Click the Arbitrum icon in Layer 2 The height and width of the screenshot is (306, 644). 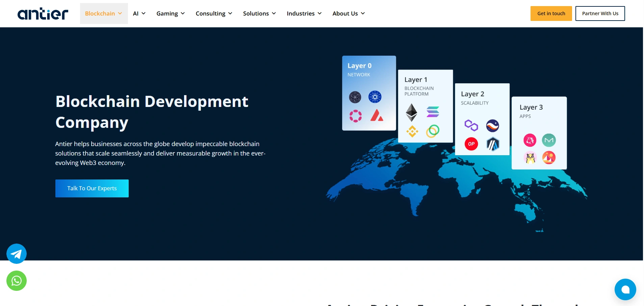click(x=493, y=144)
